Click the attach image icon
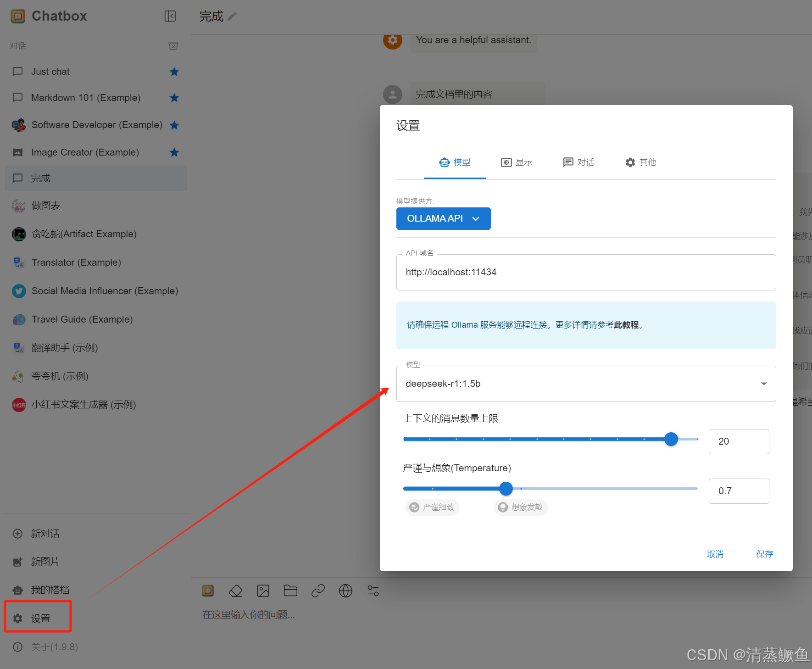The image size is (812, 669). click(x=263, y=591)
